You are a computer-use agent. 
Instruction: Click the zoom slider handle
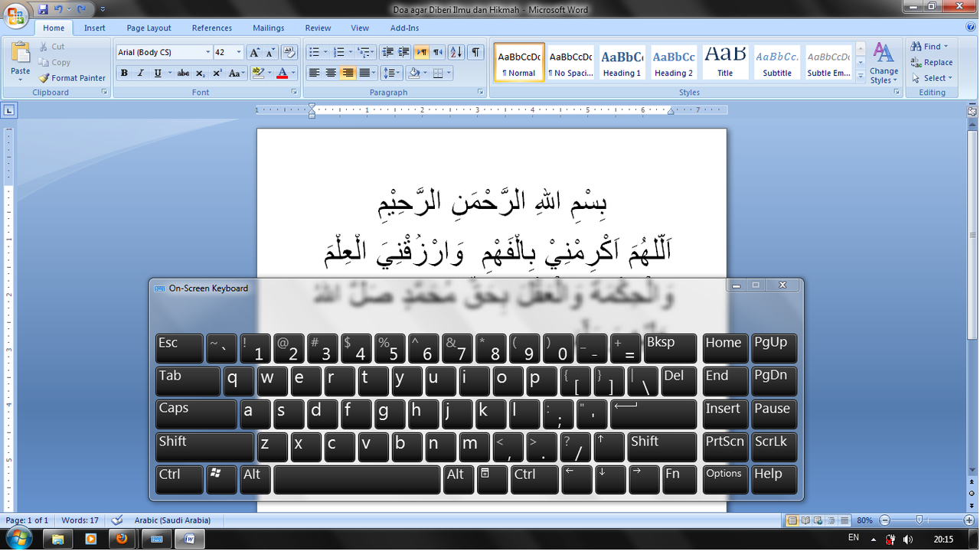click(x=920, y=520)
